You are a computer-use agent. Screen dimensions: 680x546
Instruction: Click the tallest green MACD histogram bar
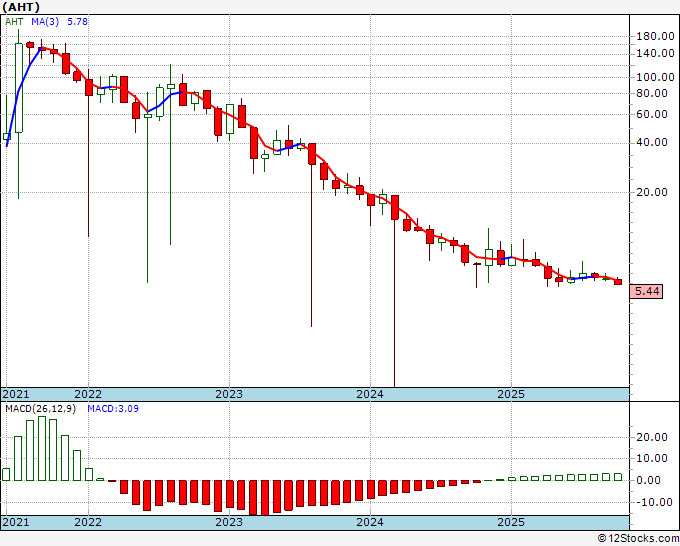(42, 448)
